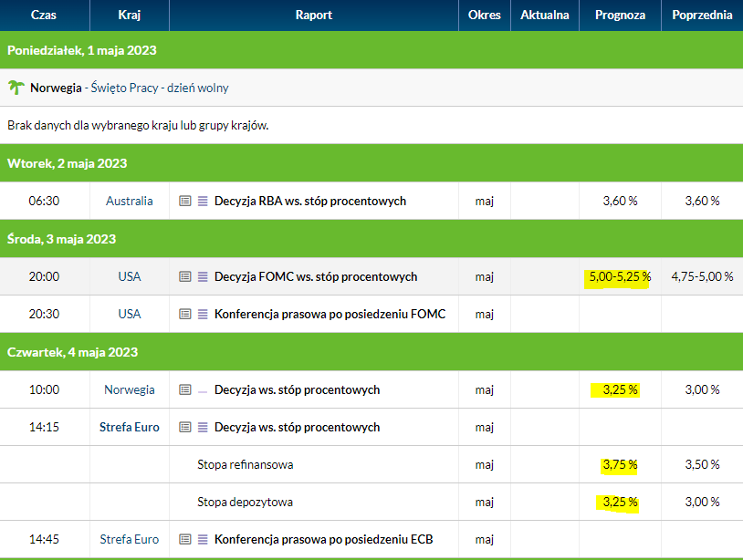The width and height of the screenshot is (743, 560).
Task: Open Strefa Euro link in 14:15 row
Action: [130, 427]
